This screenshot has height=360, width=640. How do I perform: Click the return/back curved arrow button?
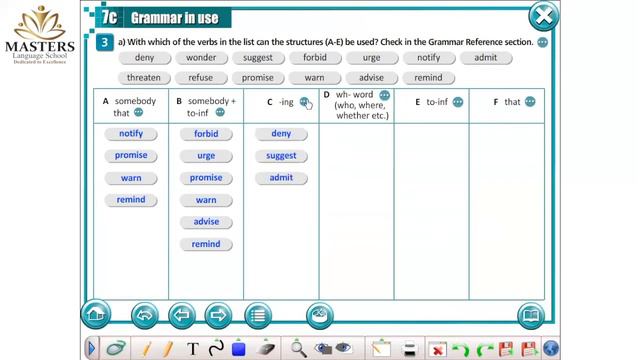[x=145, y=315]
